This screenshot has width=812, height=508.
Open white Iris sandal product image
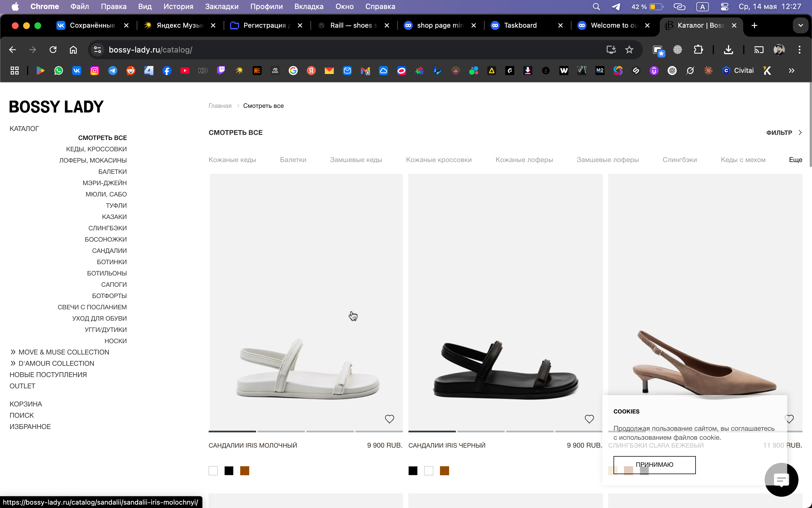click(306, 302)
